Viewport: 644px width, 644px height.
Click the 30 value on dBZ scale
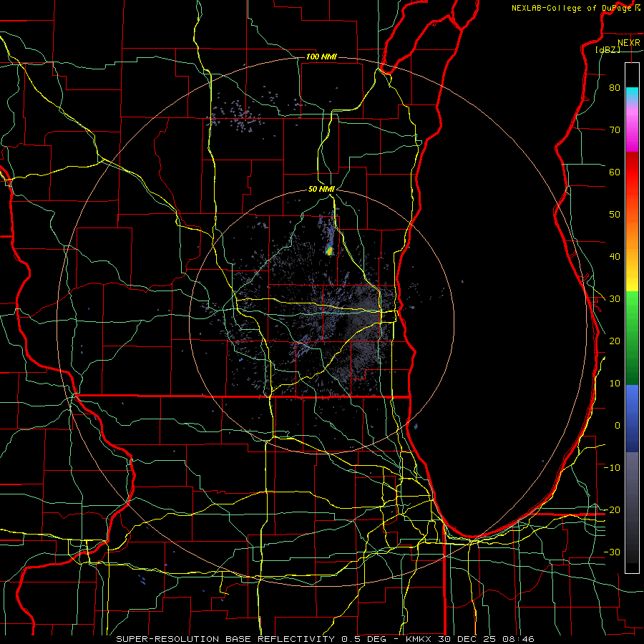tap(615, 298)
